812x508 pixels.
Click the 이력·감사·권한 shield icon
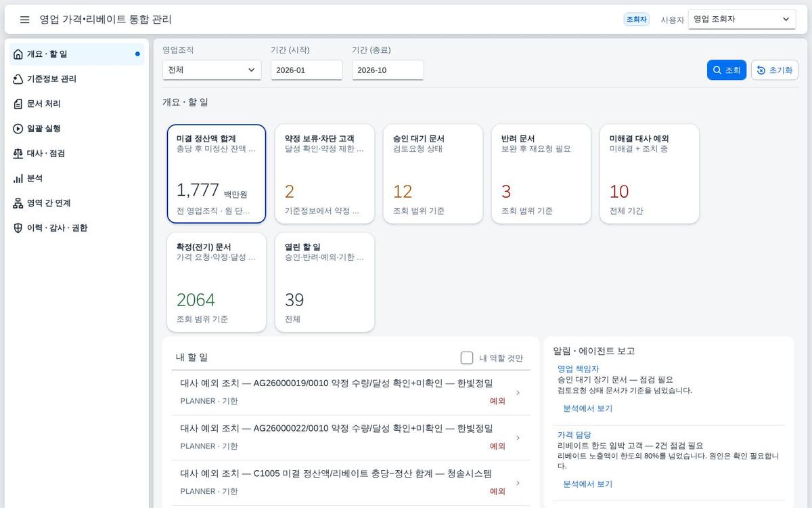(x=18, y=228)
